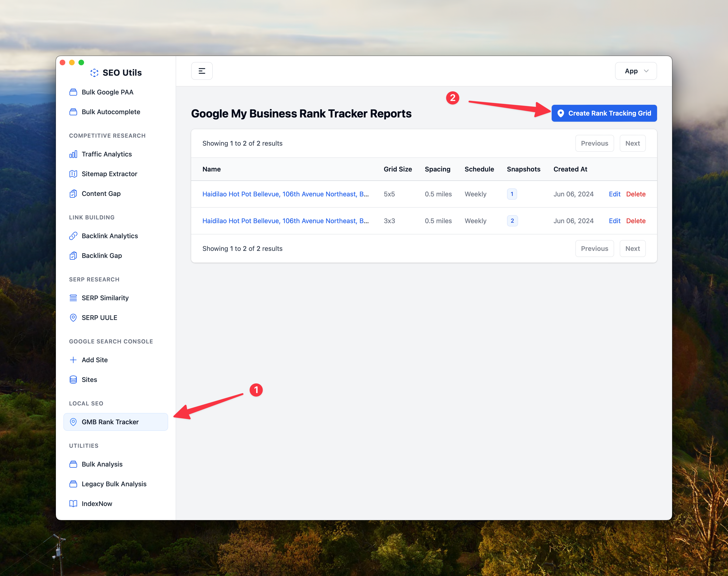Open the App dropdown menu
728x576 pixels.
636,71
